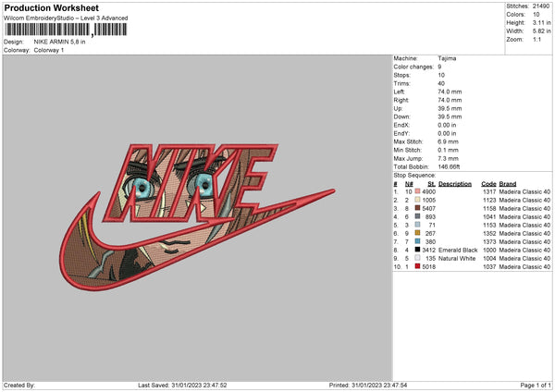Click the Down value 39.5 mm

click(x=450, y=116)
